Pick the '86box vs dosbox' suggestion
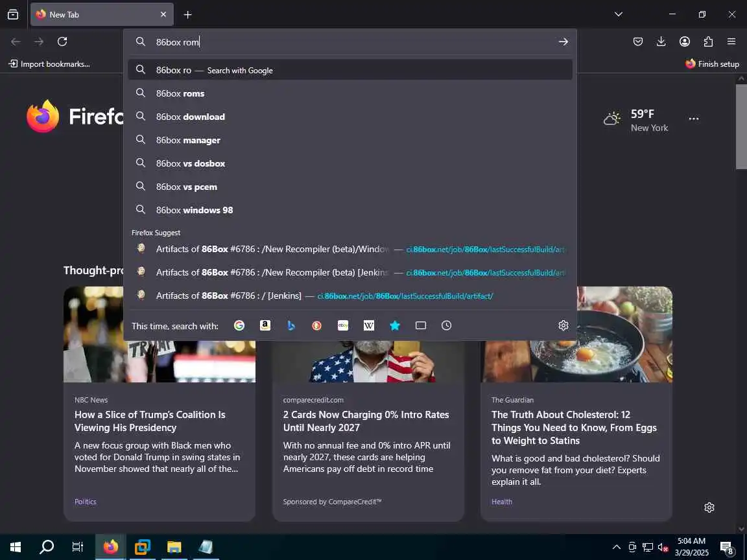747x560 pixels. (x=350, y=163)
